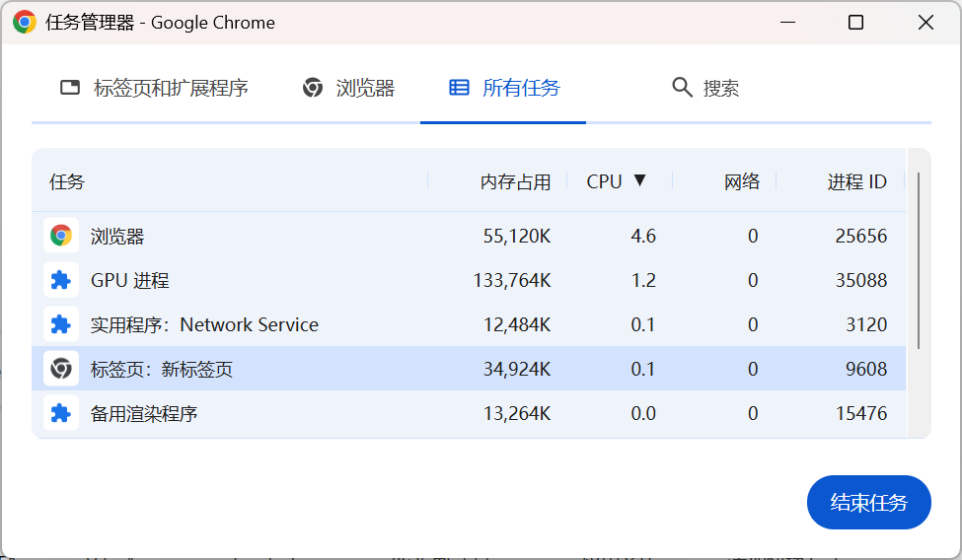This screenshot has height=560, width=962.
Task: Select 标签页: 新标签页 row
Action: (469, 369)
